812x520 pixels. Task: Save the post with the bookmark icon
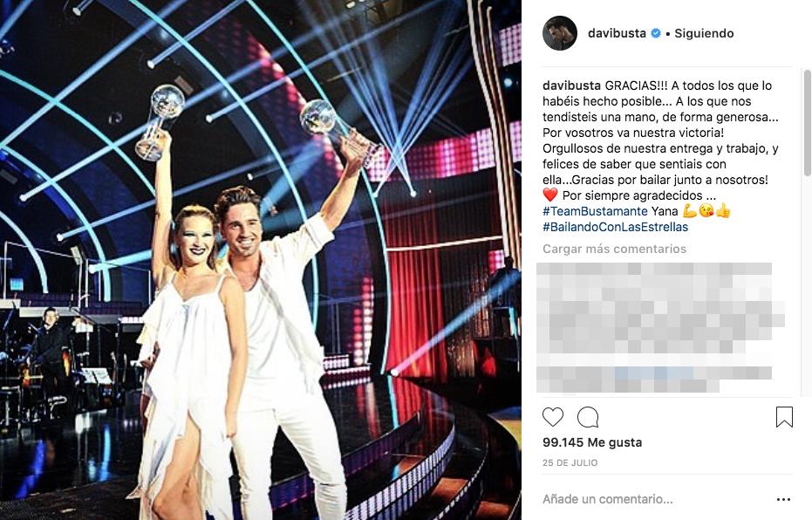pos(784,417)
